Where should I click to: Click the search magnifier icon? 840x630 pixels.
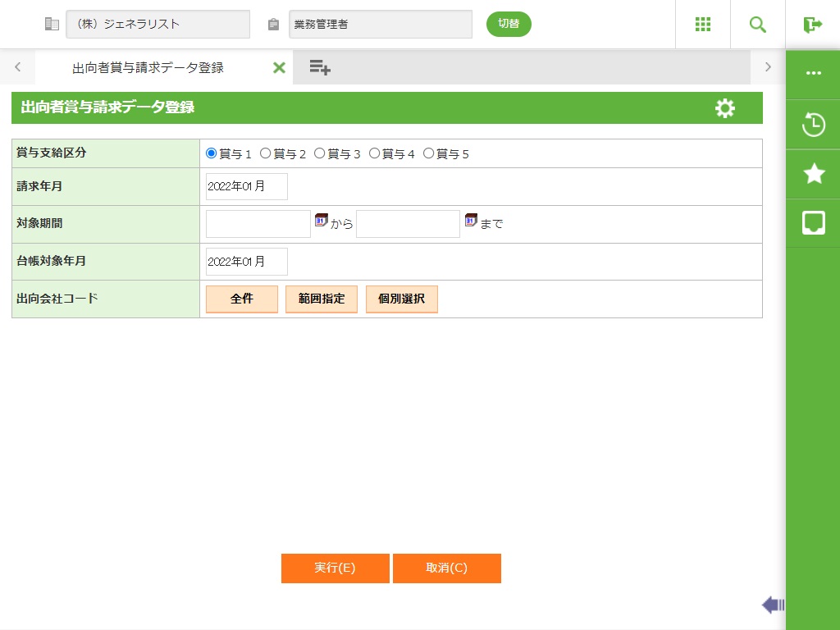[x=757, y=25]
